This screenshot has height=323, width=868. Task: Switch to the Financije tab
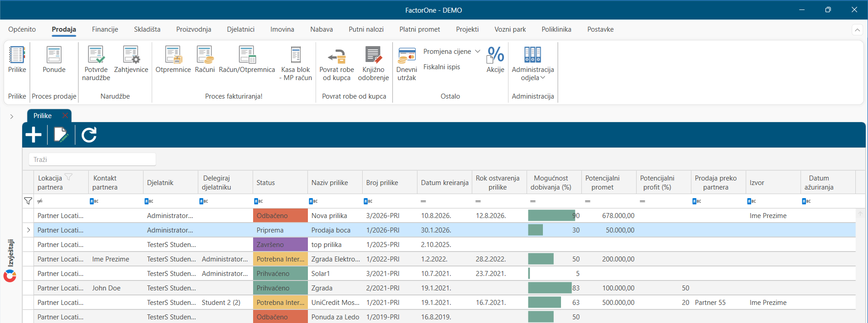click(105, 29)
